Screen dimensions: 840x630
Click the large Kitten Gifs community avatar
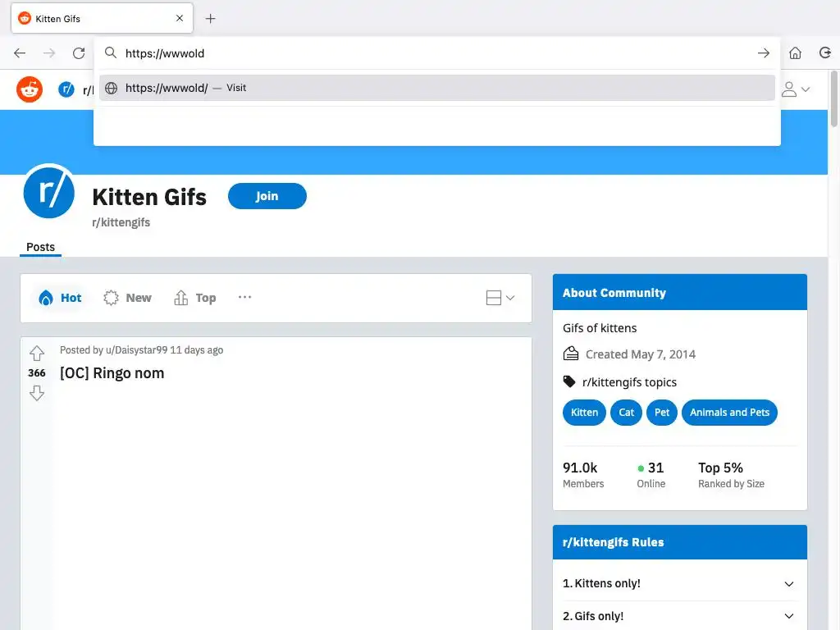[x=48, y=192]
